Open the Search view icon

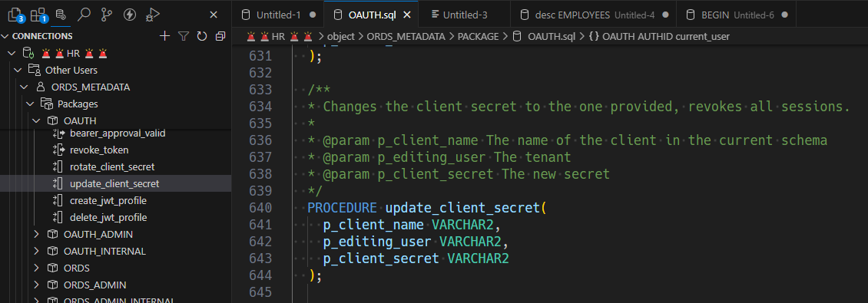point(84,15)
